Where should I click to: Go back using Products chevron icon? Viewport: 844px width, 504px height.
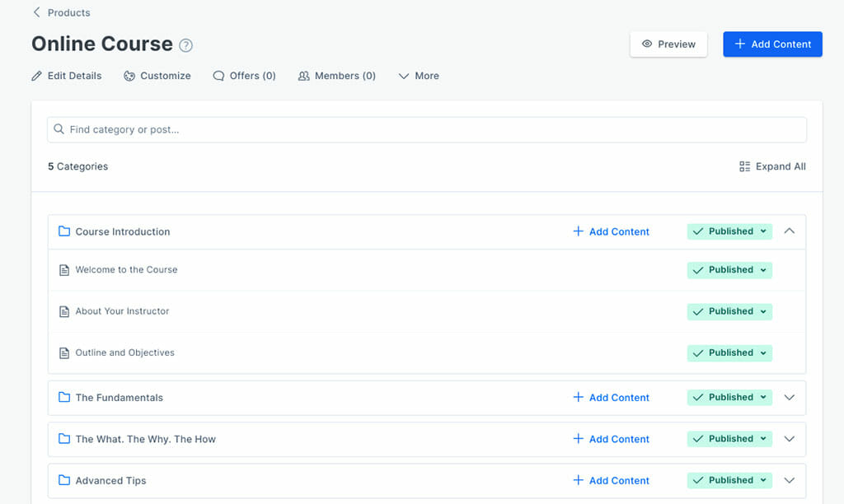(x=36, y=12)
